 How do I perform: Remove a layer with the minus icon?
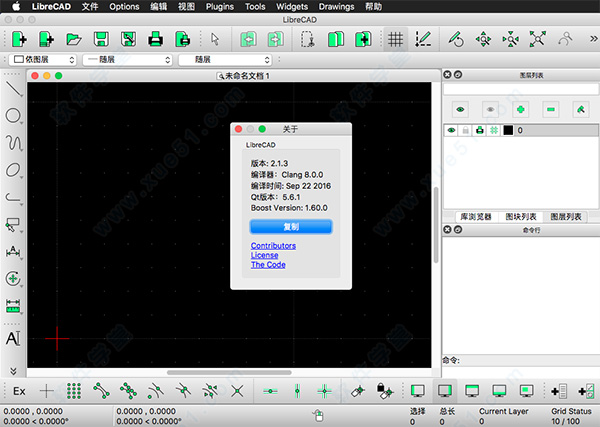click(551, 109)
